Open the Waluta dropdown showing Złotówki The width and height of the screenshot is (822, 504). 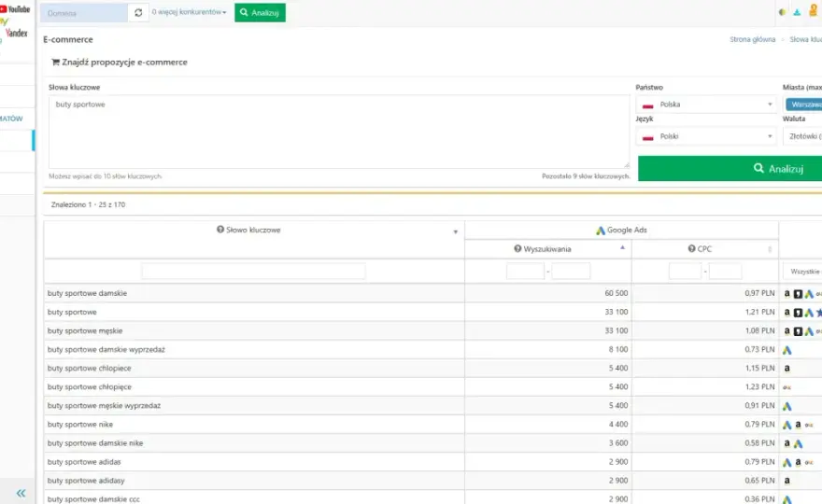click(x=802, y=136)
